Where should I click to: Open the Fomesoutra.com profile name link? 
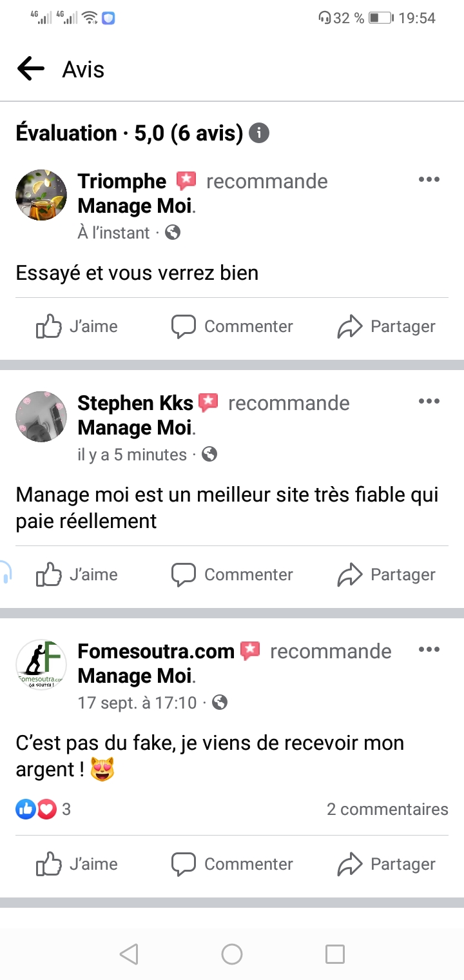coord(156,651)
